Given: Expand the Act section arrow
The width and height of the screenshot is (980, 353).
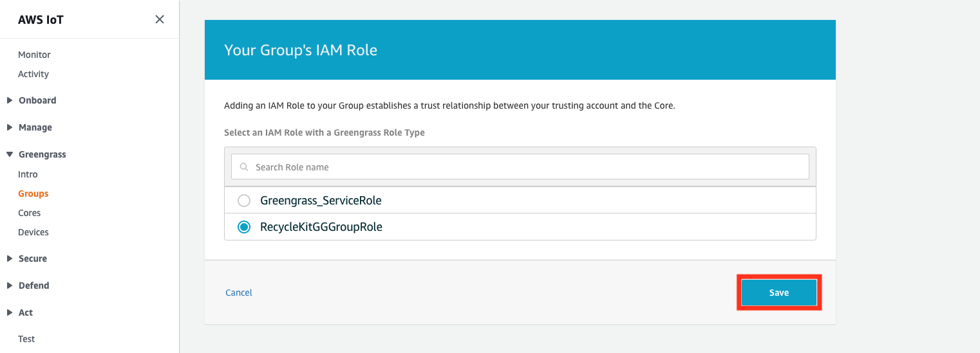Looking at the screenshot, I should point(10,312).
